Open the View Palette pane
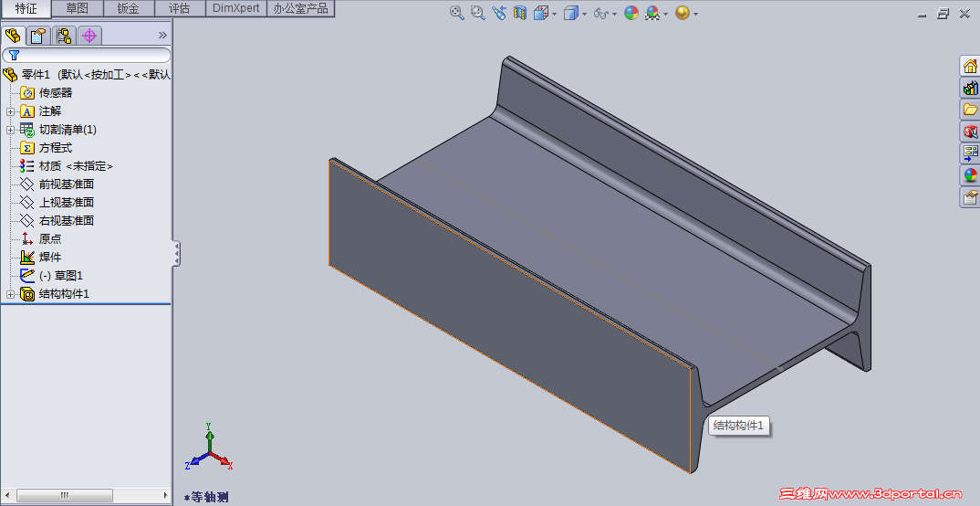This screenshot has width=980, height=506. point(970,153)
